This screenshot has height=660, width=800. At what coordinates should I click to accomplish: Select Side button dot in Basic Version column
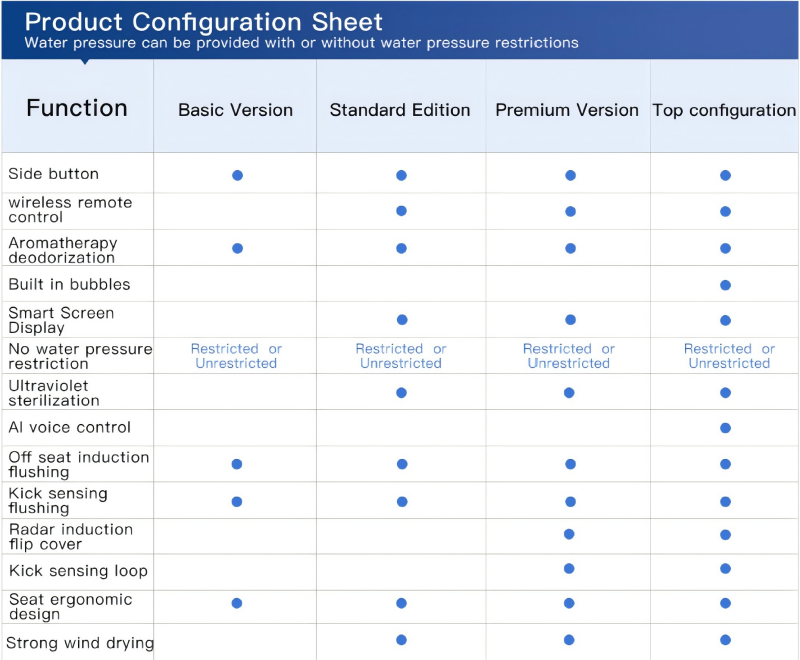coord(237,175)
